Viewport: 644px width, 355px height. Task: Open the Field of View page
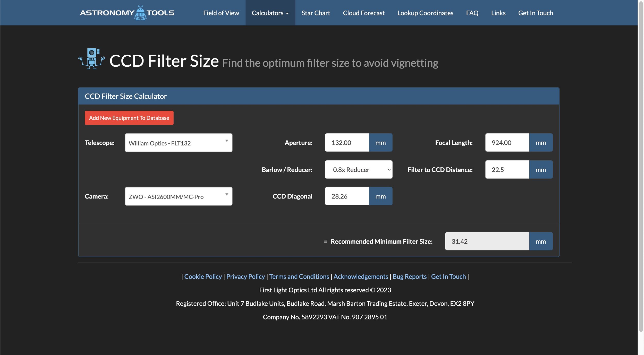pyautogui.click(x=221, y=13)
